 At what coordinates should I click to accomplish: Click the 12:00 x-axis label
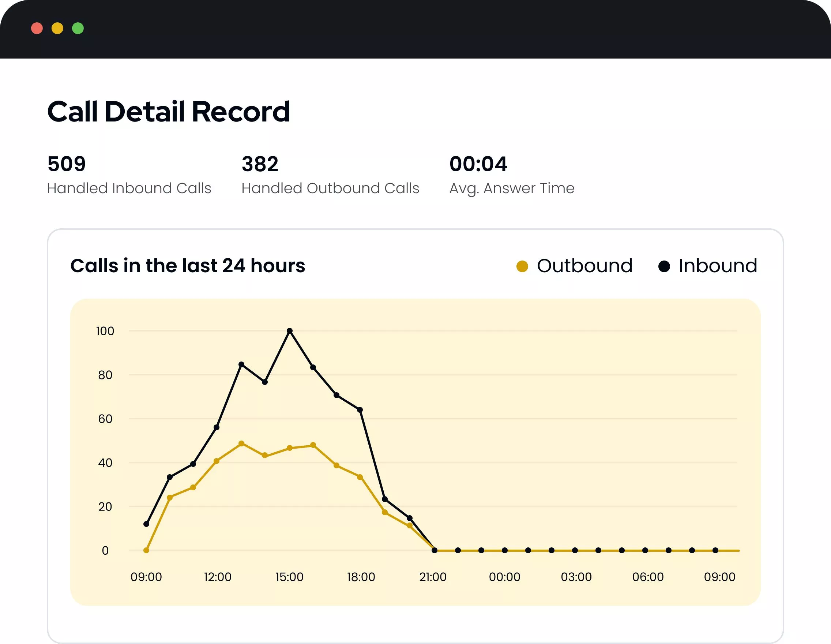coord(218,577)
